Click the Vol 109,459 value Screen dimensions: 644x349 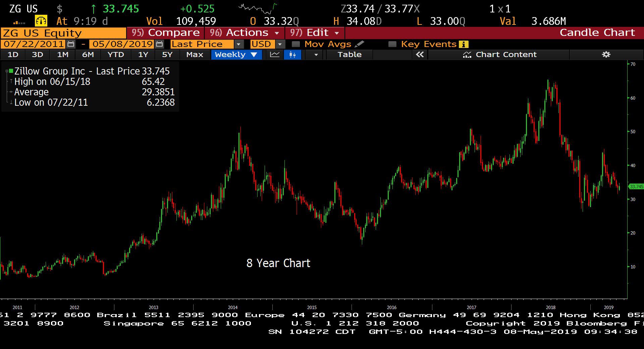click(x=196, y=21)
